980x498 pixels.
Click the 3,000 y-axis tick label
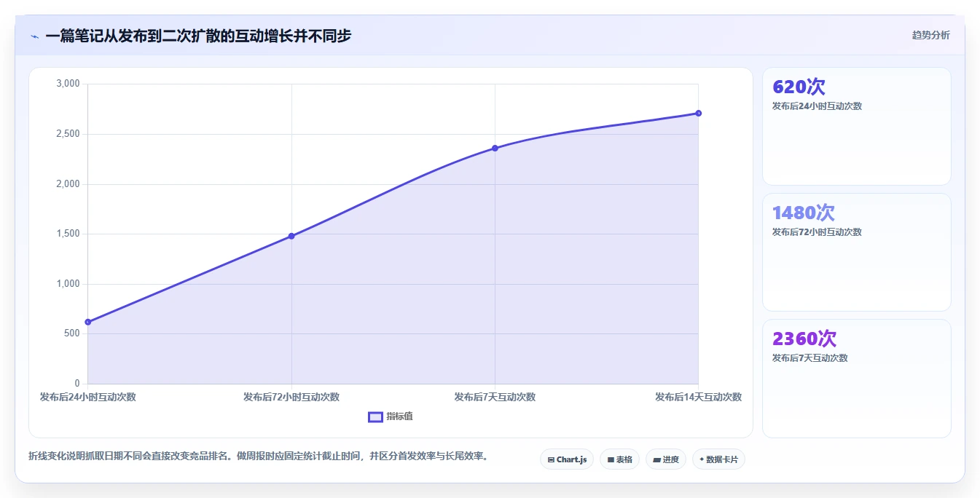pos(68,84)
